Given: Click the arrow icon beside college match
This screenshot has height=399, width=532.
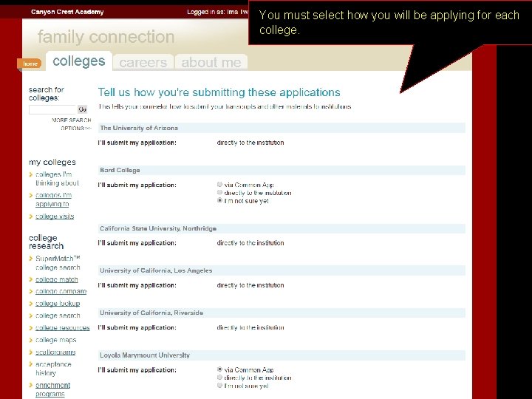Looking at the screenshot, I should pos(31,279).
